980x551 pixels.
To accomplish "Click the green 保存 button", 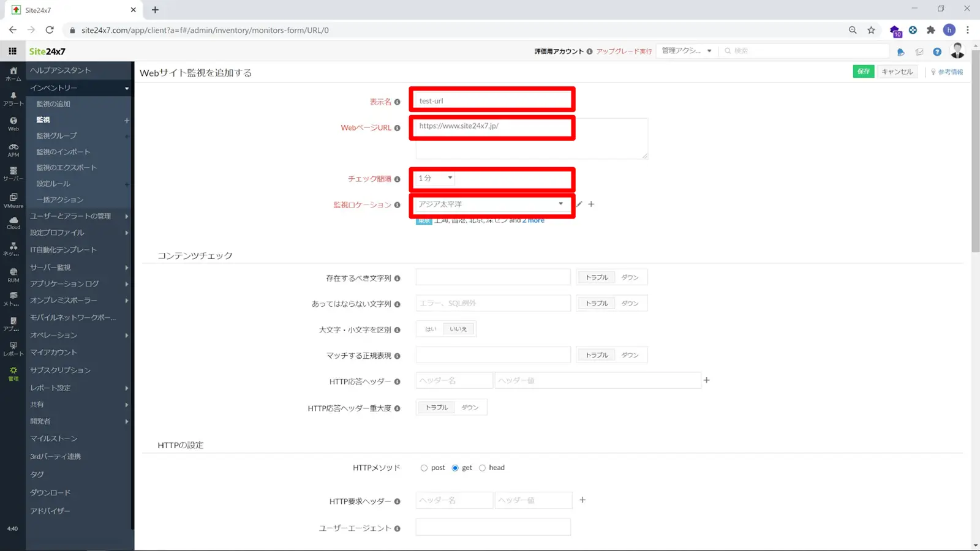I will [864, 72].
